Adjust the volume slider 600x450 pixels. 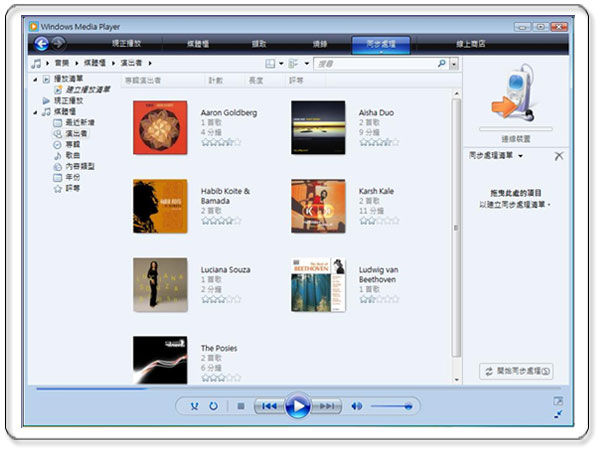tap(392, 406)
